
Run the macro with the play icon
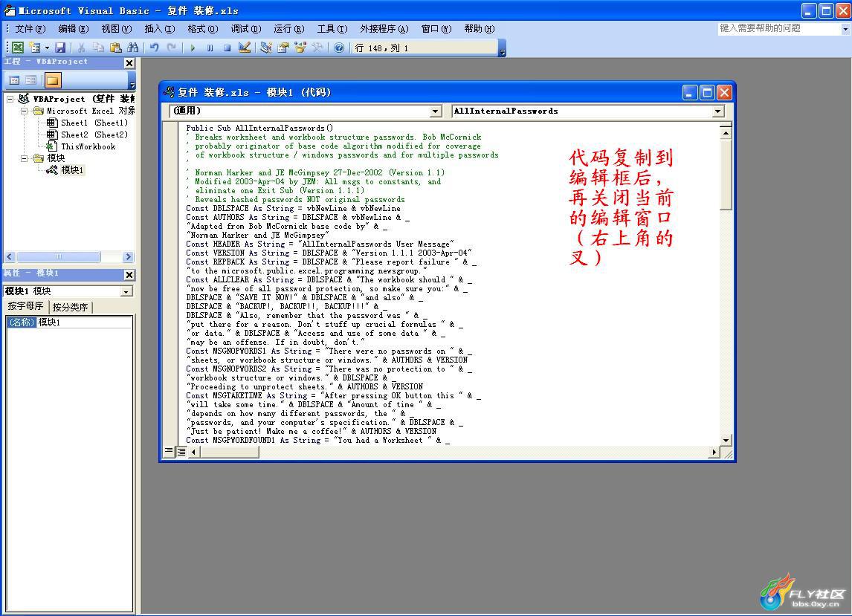(193, 48)
